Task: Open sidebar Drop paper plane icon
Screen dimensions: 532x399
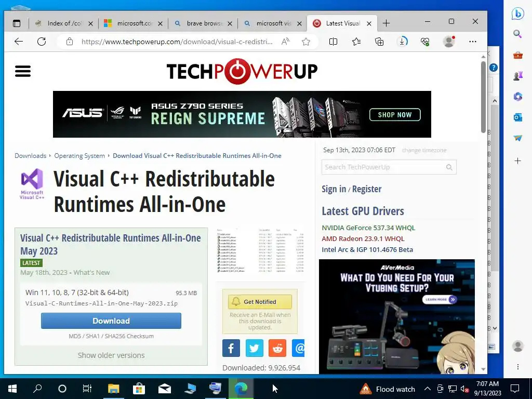Action: coord(517,138)
